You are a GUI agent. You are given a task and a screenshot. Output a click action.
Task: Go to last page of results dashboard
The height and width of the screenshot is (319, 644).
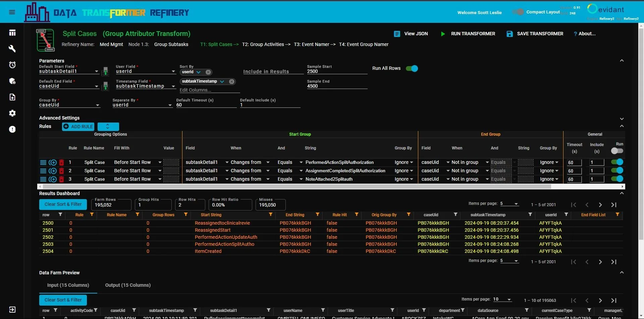point(613,205)
